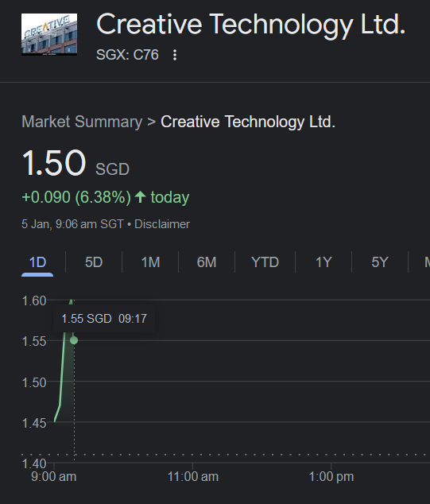
Task: Open the Market Summary breadcrumb link
Action: pyautogui.click(x=82, y=122)
